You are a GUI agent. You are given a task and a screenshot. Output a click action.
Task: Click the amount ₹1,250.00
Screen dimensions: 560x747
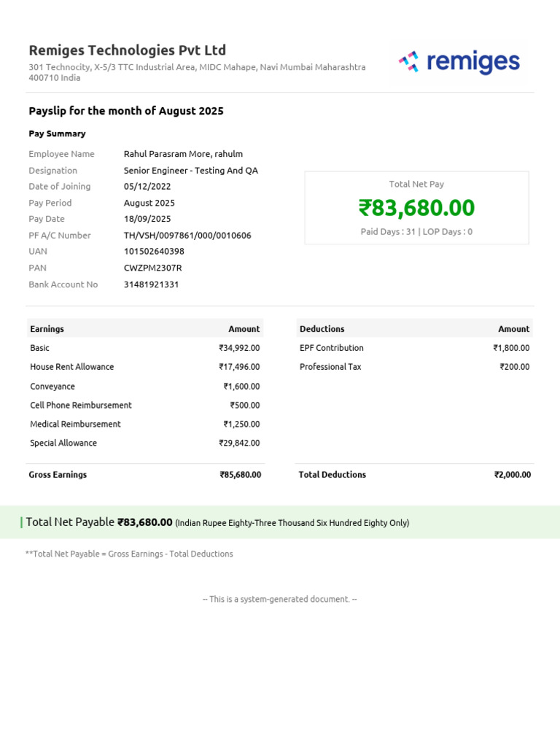coord(242,424)
